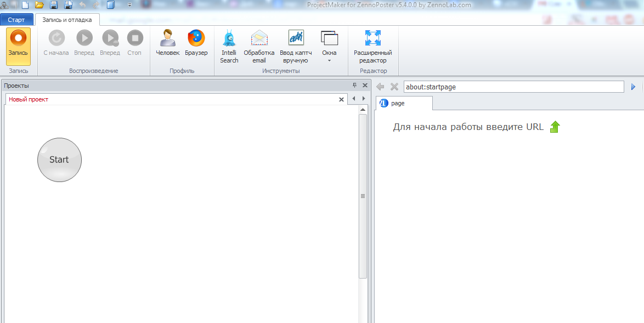Viewport: 644px width, 323px height.
Task: Click the ProjectMaker app icon in title bar
Action: tap(5, 5)
